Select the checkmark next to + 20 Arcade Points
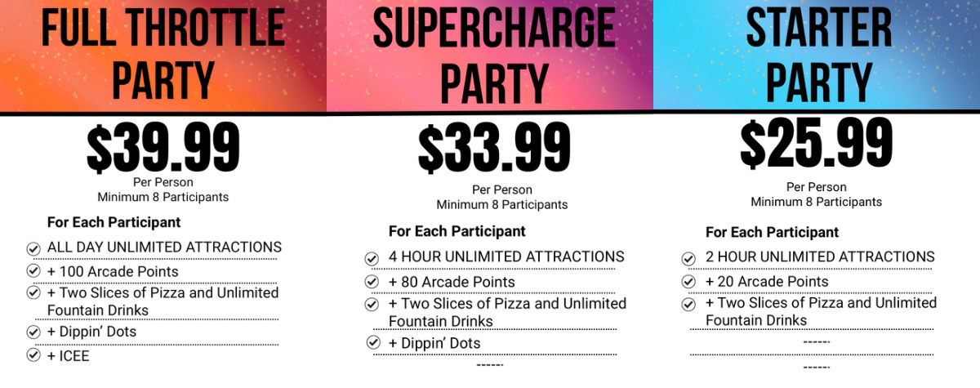980x388 pixels. coord(688,283)
